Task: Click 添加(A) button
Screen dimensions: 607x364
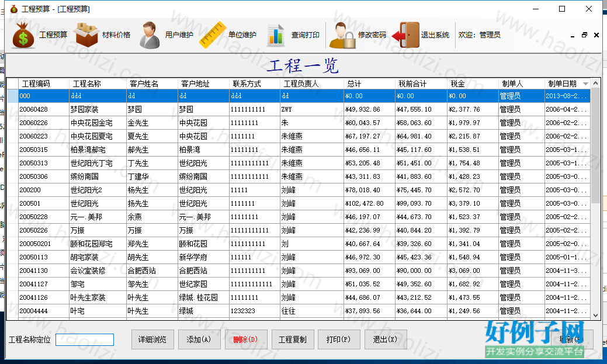Action: (x=199, y=339)
